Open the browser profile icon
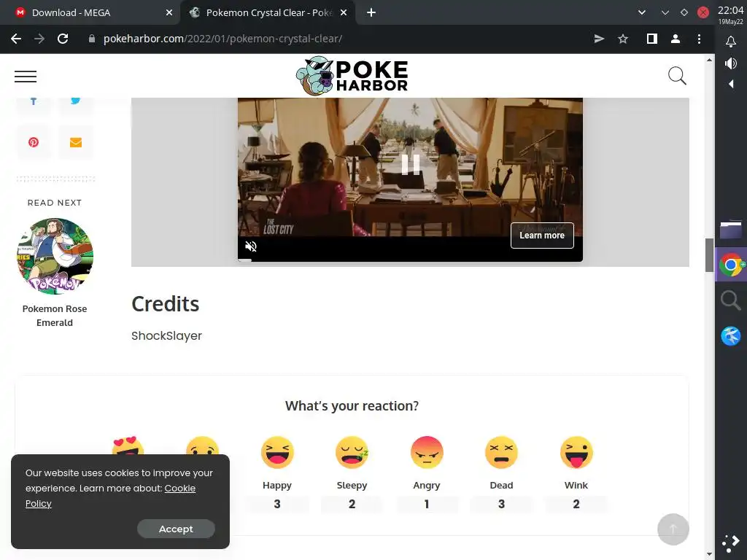Image resolution: width=747 pixels, height=560 pixels. [675, 39]
